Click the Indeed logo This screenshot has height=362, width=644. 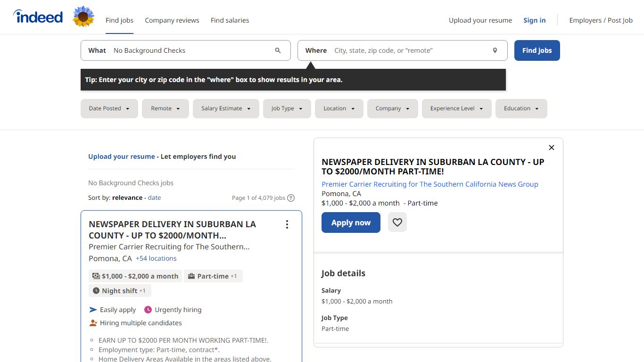pyautogui.click(x=38, y=17)
